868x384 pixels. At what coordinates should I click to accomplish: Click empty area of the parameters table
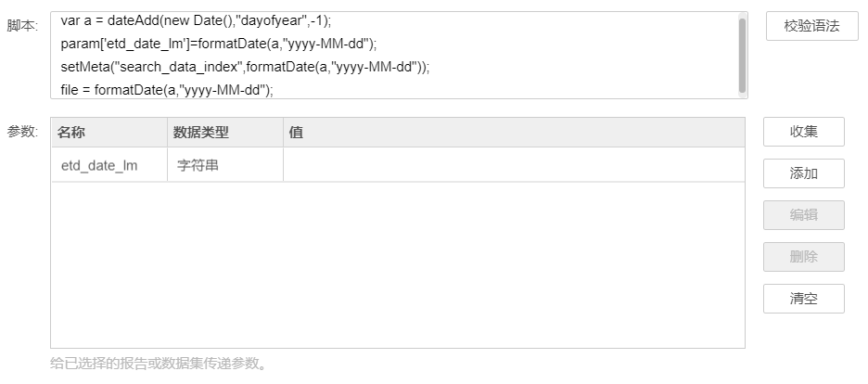(x=398, y=264)
